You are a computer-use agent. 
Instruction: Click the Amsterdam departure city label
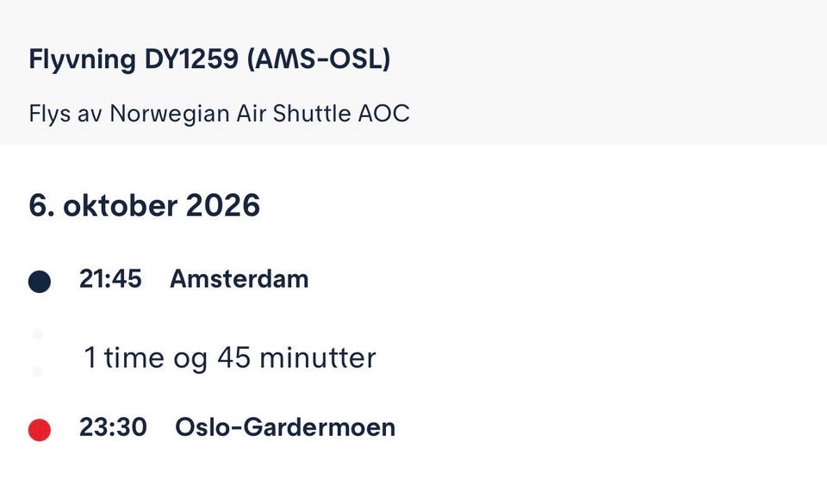pyautogui.click(x=239, y=278)
